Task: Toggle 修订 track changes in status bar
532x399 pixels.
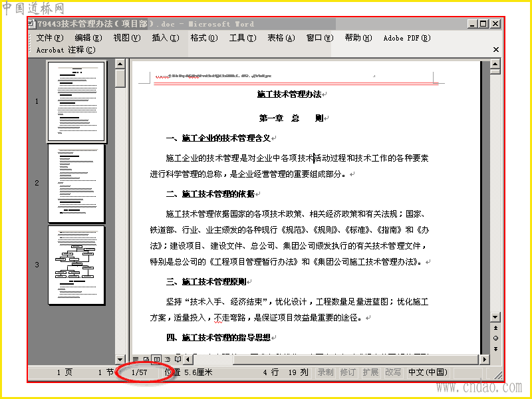Action: tap(348, 372)
